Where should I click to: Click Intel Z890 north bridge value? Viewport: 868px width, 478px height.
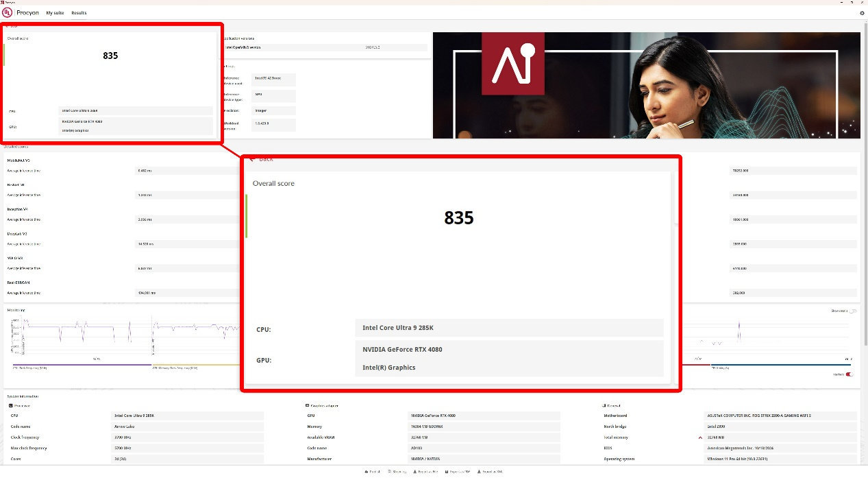tap(781, 427)
